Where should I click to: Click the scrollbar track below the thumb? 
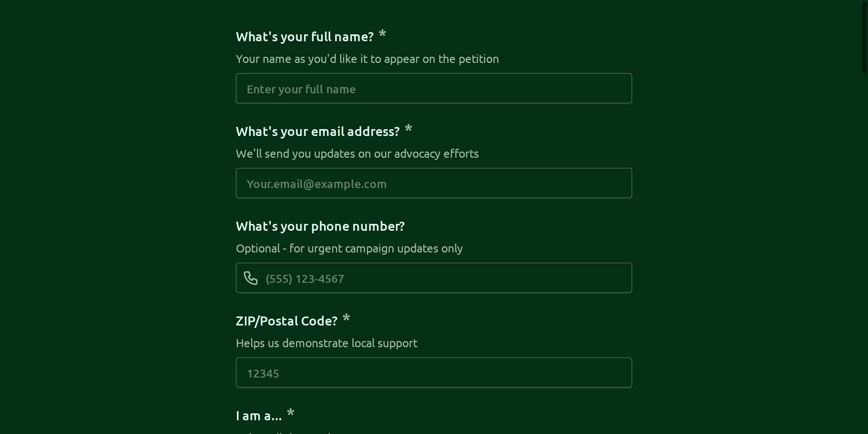point(864,253)
